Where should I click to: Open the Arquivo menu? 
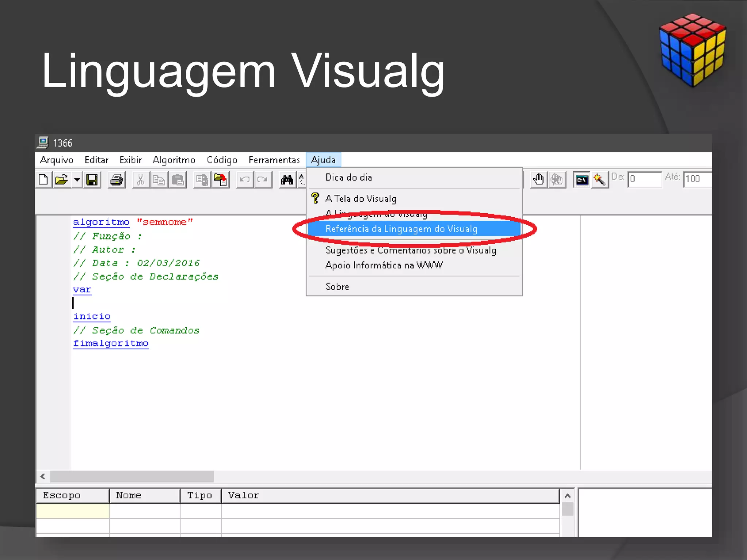[x=57, y=160]
